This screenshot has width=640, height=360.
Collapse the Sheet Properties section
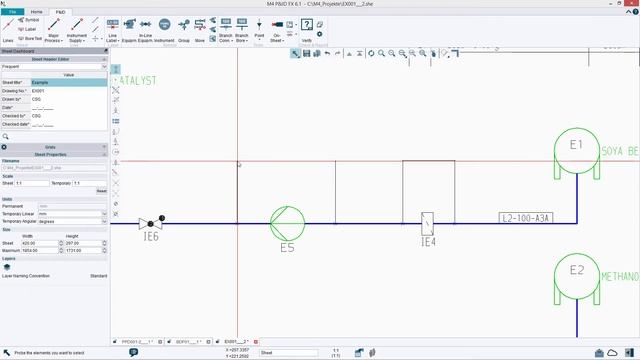[x=104, y=155]
